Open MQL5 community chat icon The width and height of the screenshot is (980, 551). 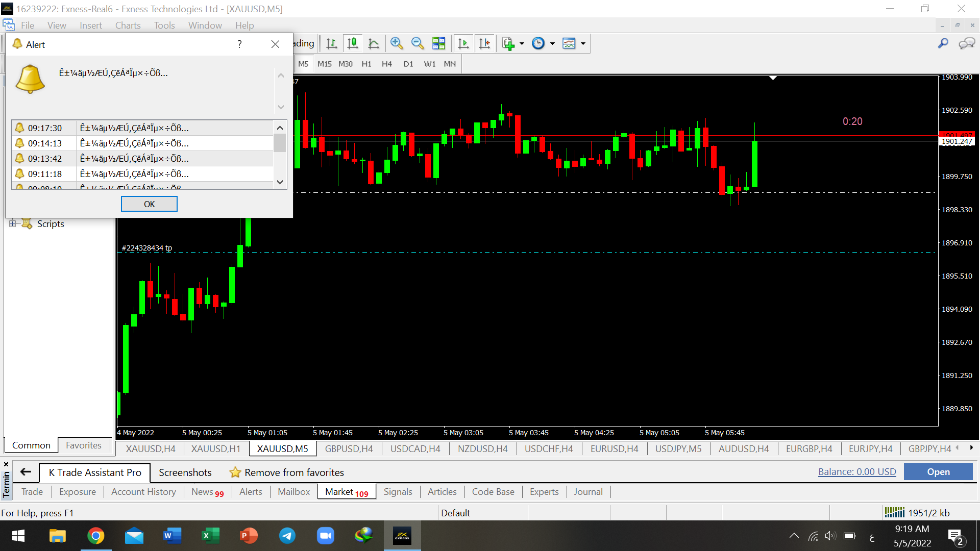click(966, 44)
